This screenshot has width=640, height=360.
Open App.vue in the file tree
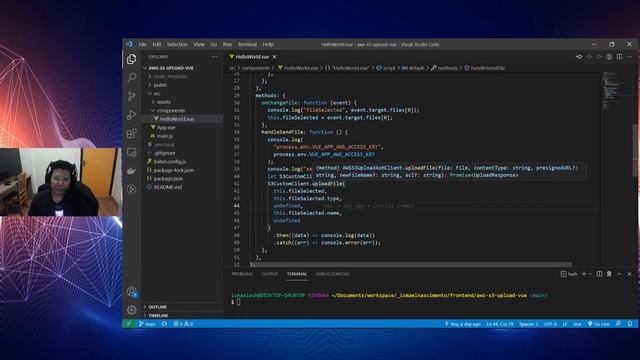[166, 127]
